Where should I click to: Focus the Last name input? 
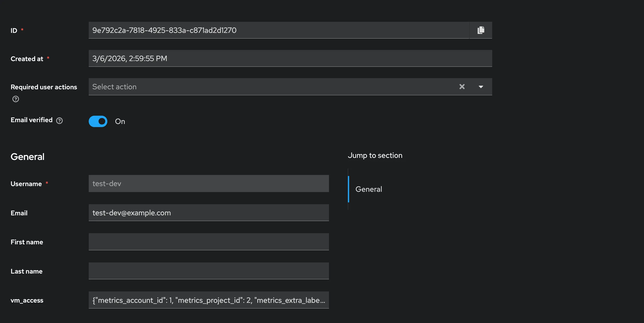click(208, 271)
